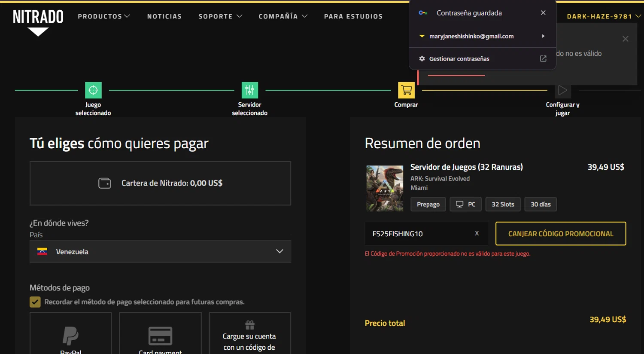Image resolution: width=644 pixels, height=354 pixels.
Task: Expand the Soporte menu
Action: [x=220, y=16]
